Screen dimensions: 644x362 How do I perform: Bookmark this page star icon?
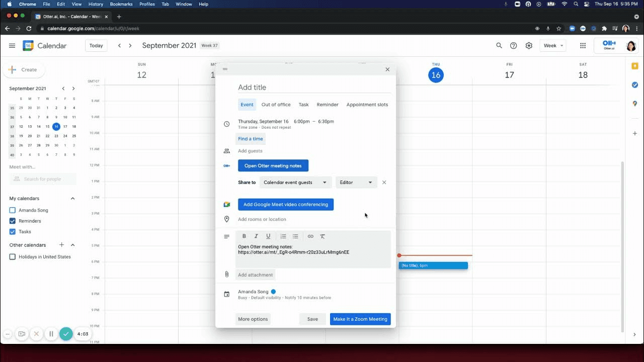[559, 29]
